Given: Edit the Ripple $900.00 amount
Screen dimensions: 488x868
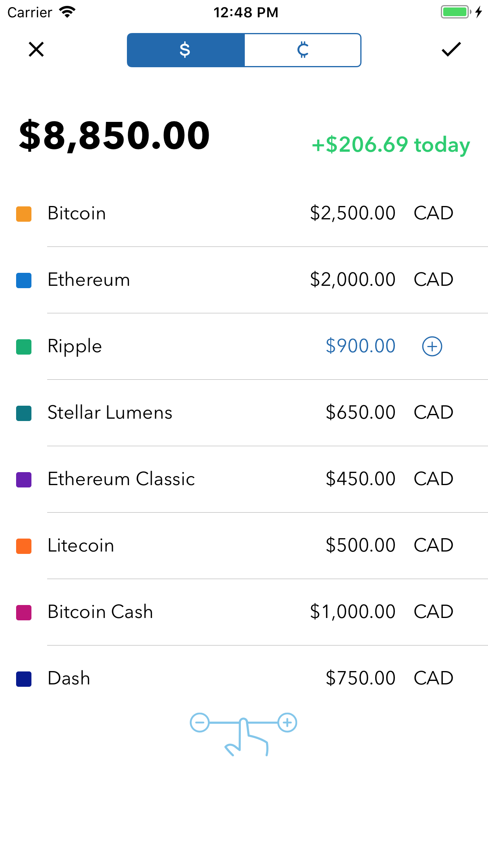Looking at the screenshot, I should (x=360, y=346).
